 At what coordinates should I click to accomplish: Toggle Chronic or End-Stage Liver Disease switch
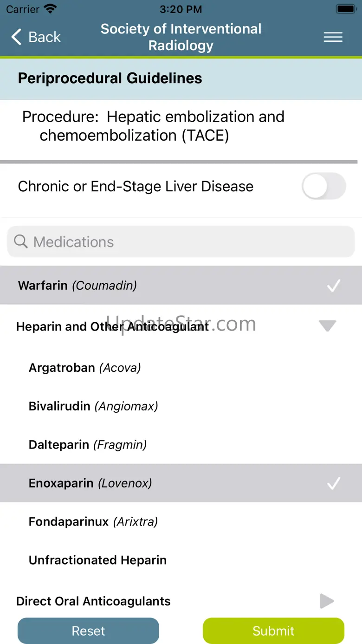(323, 187)
